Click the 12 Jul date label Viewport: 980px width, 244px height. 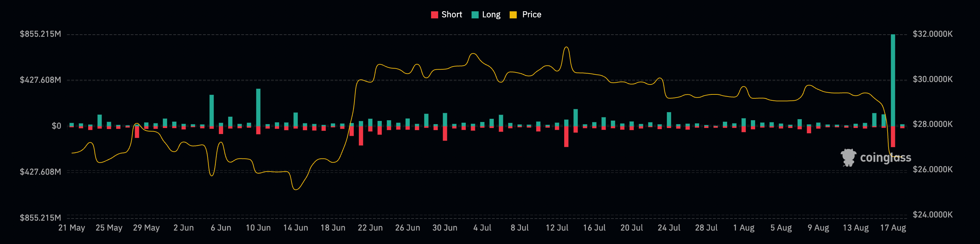557,228
